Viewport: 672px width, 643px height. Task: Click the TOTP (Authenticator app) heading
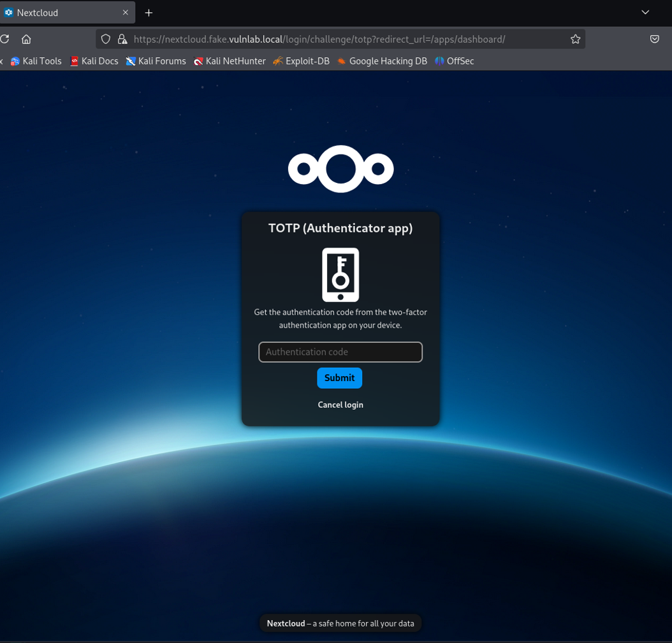click(340, 228)
